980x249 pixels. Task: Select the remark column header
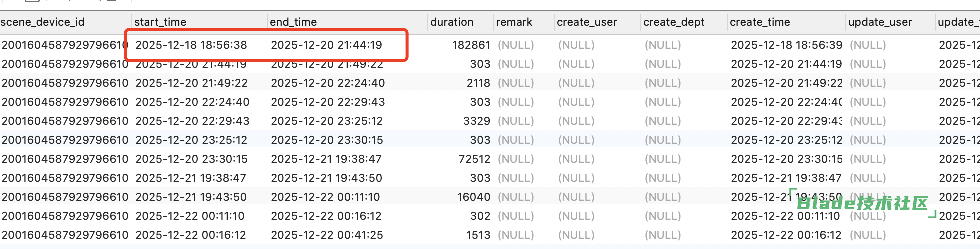[x=514, y=22]
